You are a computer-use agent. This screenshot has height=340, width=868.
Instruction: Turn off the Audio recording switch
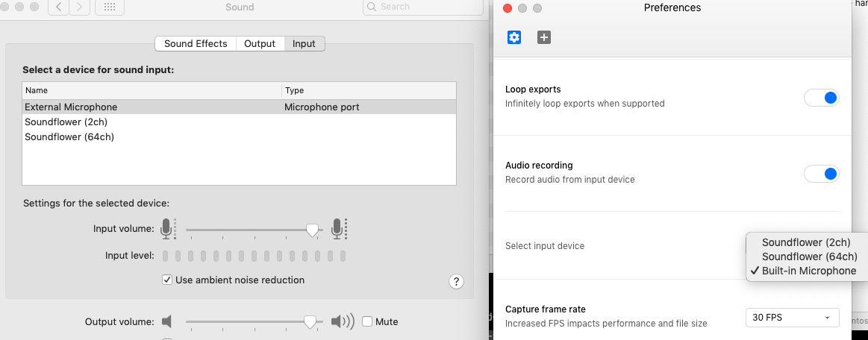[822, 174]
